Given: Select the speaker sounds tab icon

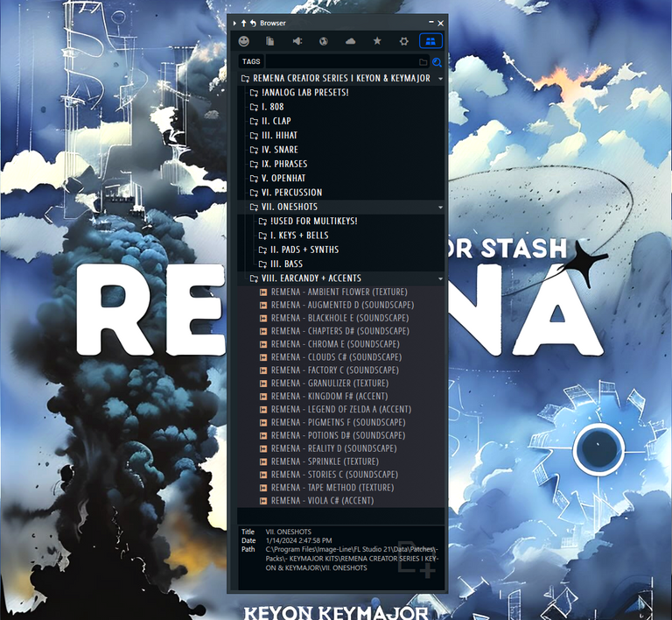Looking at the screenshot, I should [297, 41].
